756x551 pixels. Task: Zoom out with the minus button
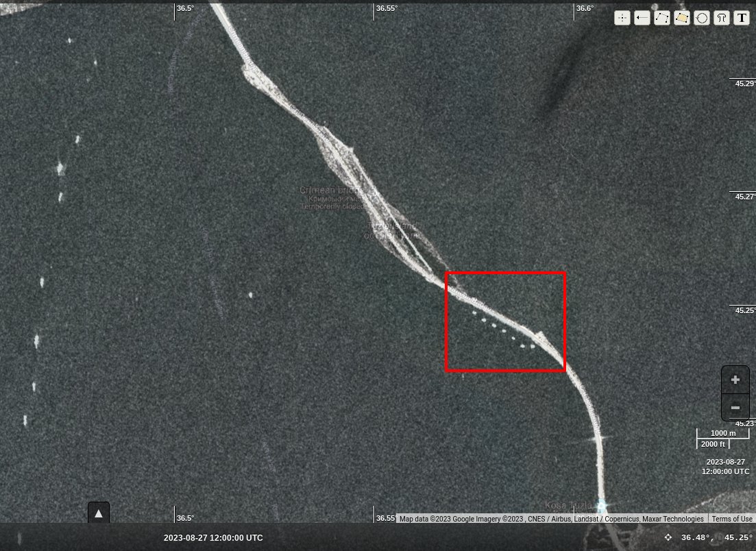tap(735, 408)
